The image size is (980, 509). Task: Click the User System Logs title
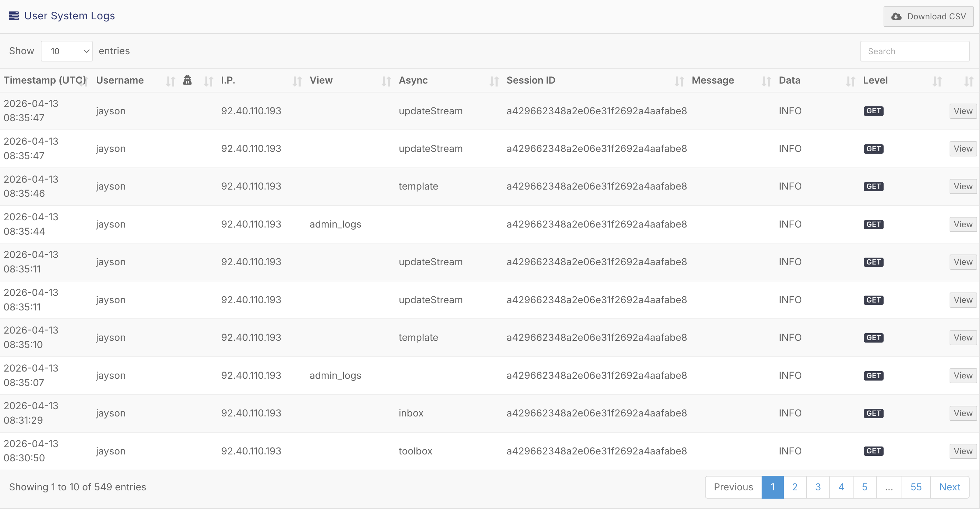69,16
